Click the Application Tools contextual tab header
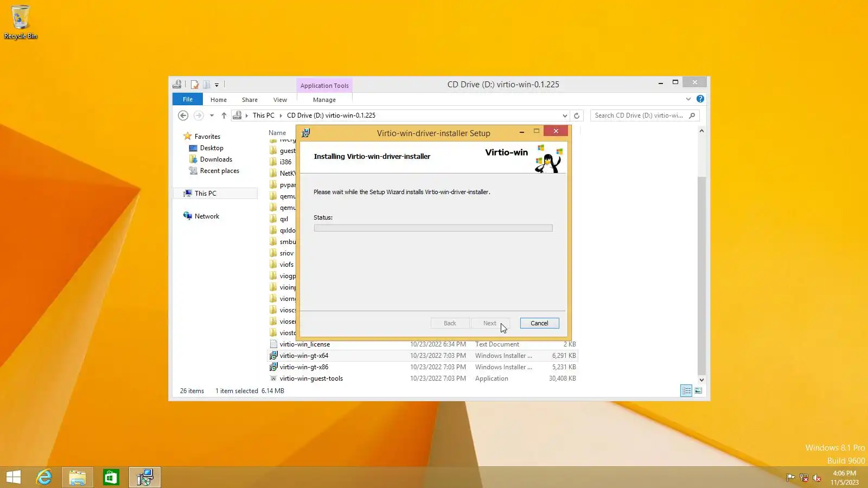This screenshot has width=868, height=488. pos(324,86)
